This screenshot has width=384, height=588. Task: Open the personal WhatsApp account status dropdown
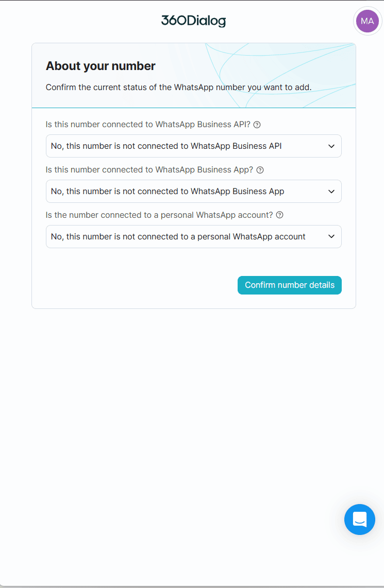coord(180,237)
